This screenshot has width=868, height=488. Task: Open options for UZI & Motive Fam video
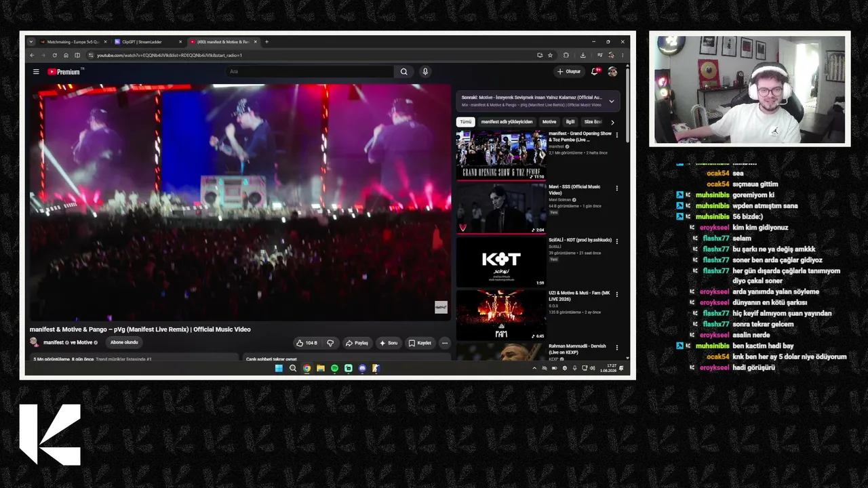pos(616,295)
